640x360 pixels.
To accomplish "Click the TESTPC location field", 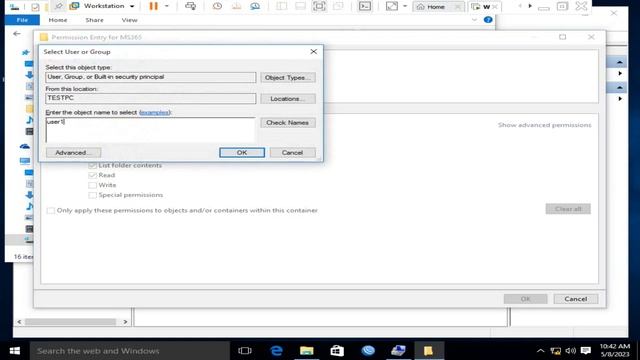I will (151, 98).
